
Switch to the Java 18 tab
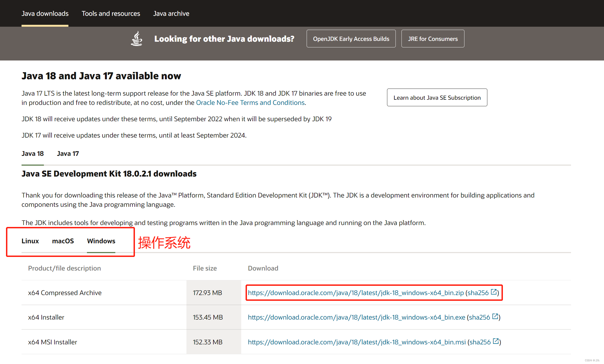point(33,154)
